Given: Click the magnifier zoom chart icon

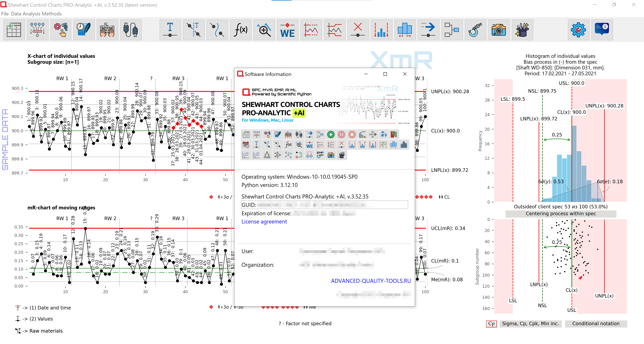Looking at the screenshot, I should click(264, 30).
